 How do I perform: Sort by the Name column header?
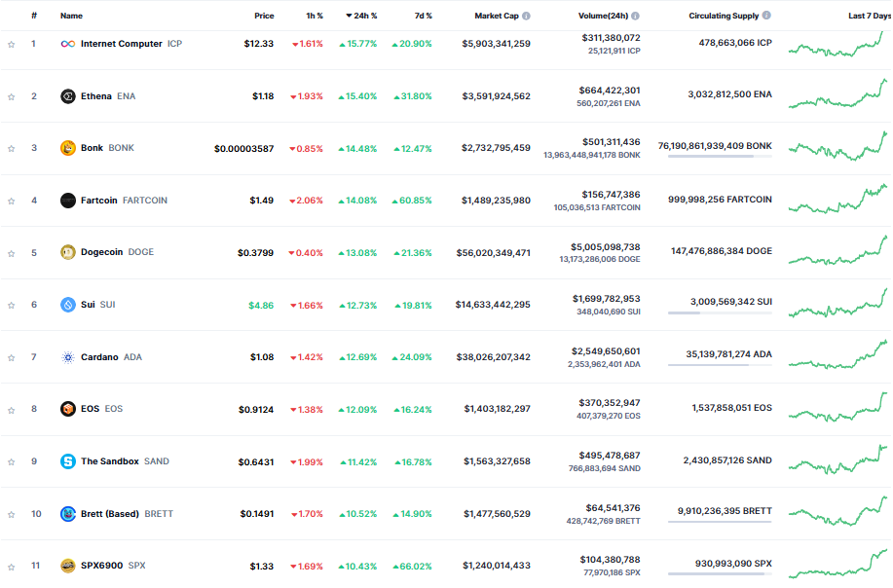pos(71,16)
